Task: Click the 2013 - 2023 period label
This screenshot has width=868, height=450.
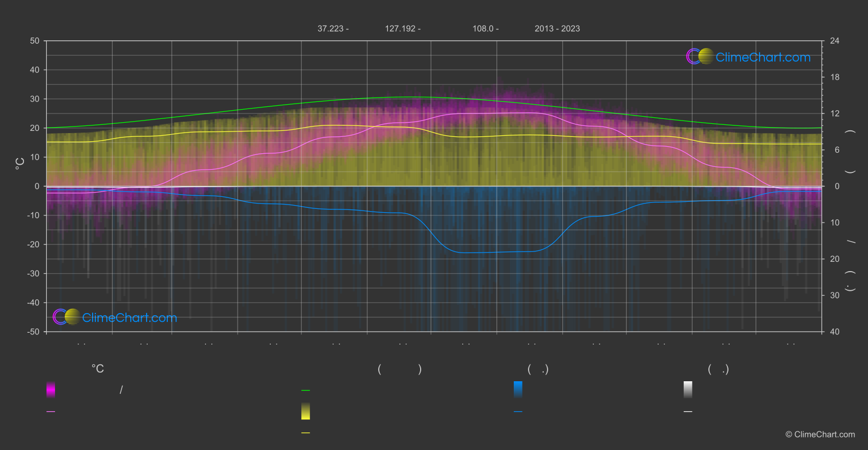Action: click(x=557, y=29)
